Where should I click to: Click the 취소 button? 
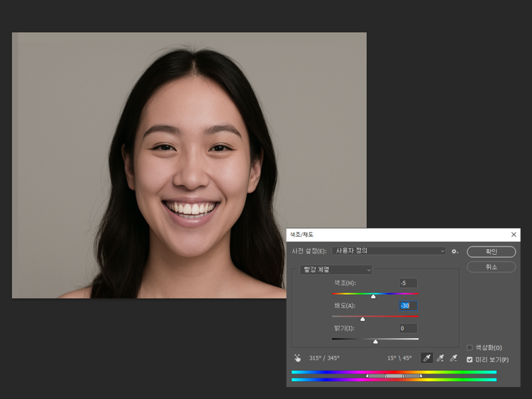491,267
